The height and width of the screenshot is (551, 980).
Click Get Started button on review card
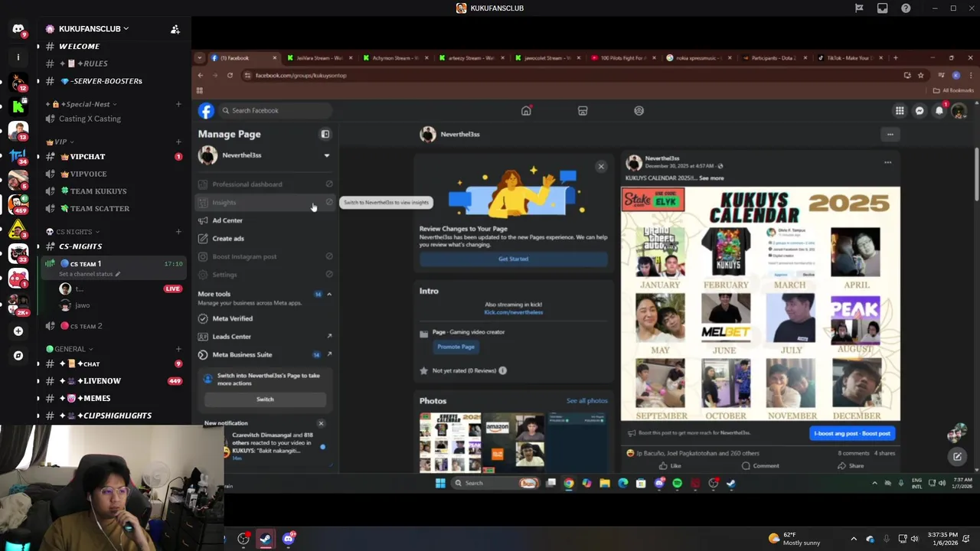pyautogui.click(x=513, y=259)
